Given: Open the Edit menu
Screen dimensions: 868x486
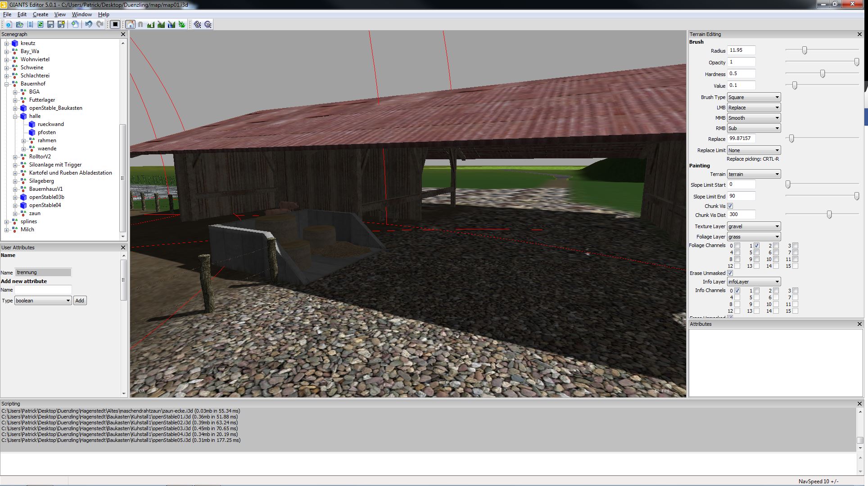Looking at the screenshot, I should (22, 14).
